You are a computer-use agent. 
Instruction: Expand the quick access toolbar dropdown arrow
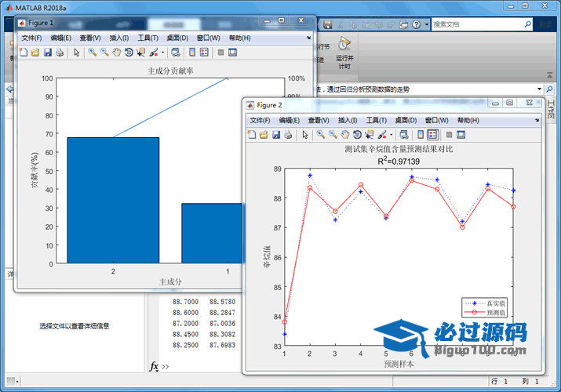[425, 24]
